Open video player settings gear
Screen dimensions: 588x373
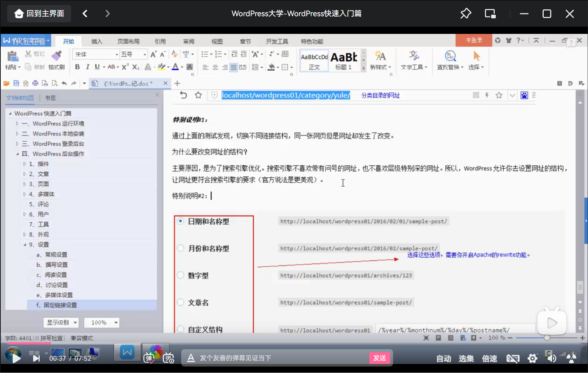click(x=533, y=359)
